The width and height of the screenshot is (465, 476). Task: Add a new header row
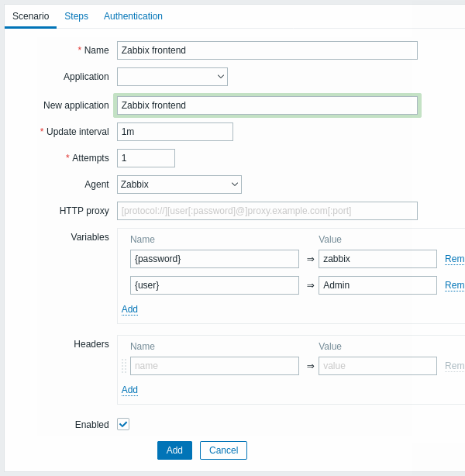pos(129,390)
